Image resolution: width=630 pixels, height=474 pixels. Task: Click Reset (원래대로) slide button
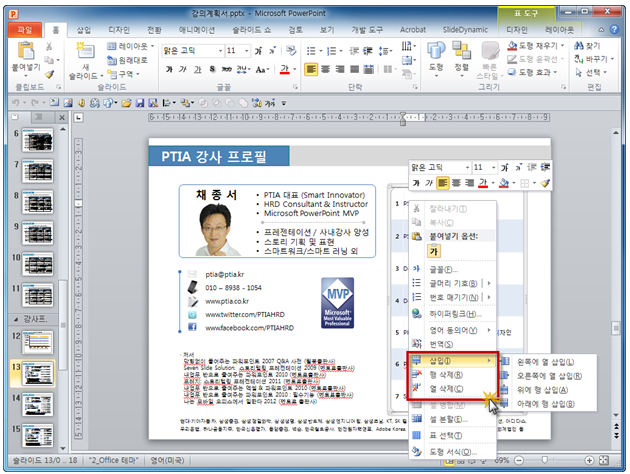(127, 60)
